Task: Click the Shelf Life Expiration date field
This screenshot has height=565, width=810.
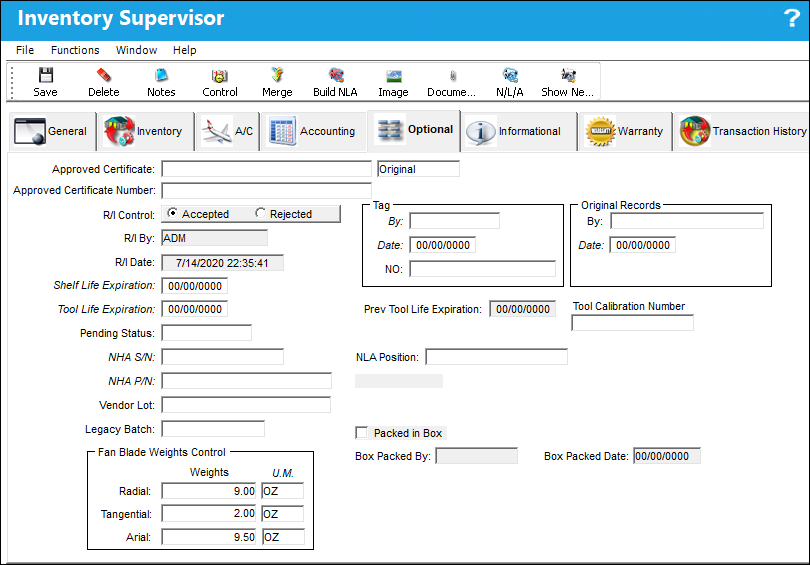Action: [x=194, y=286]
